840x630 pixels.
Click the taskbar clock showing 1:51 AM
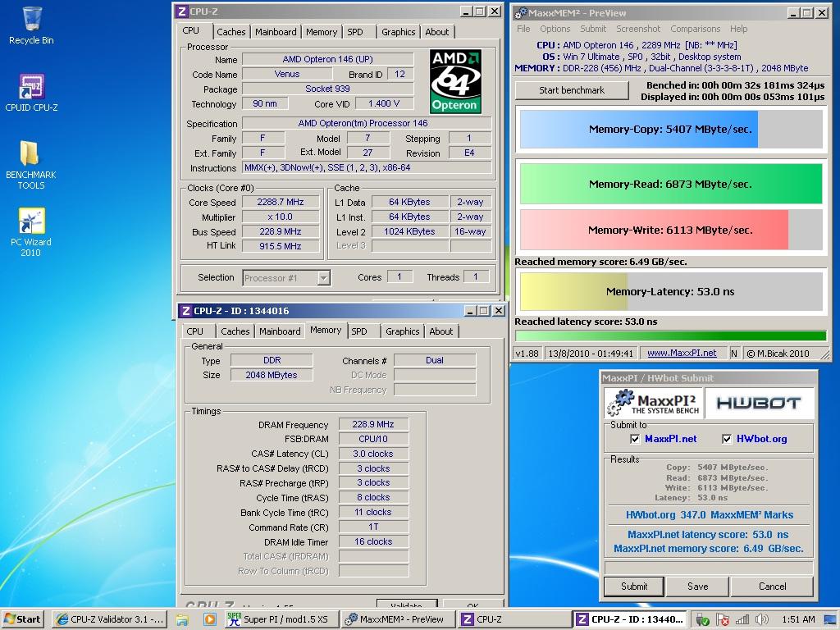[x=798, y=620]
